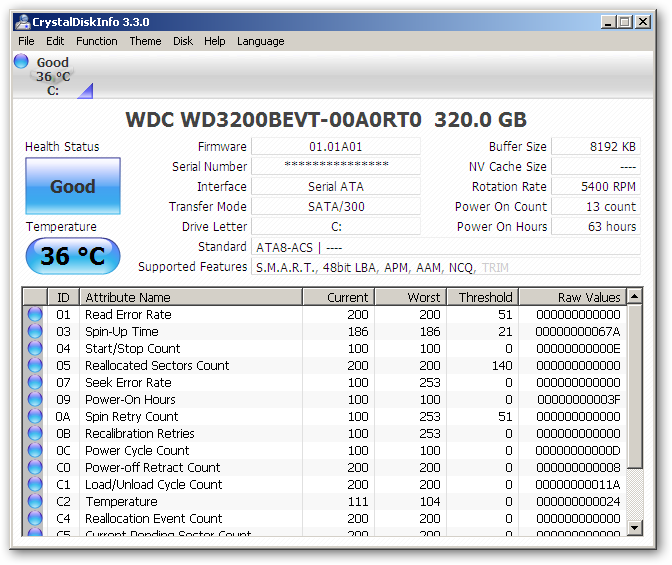Image resolution: width=672 pixels, height=565 pixels.
Task: Open the Function menu
Action: click(97, 41)
